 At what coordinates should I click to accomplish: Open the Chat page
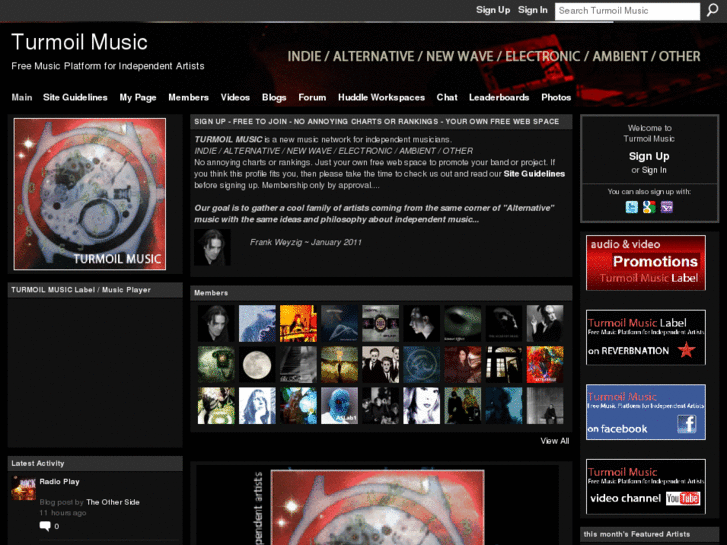tap(447, 97)
